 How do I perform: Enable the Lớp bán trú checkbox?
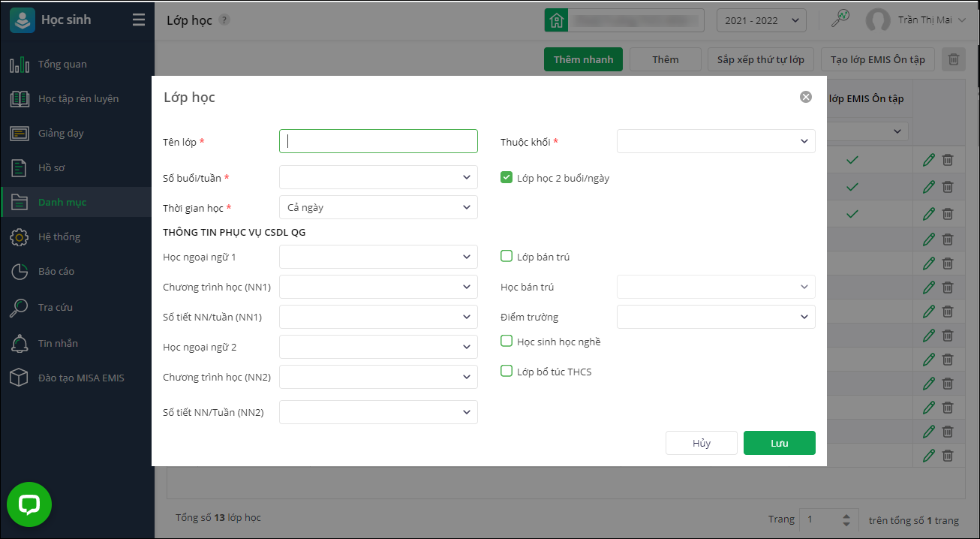point(507,257)
